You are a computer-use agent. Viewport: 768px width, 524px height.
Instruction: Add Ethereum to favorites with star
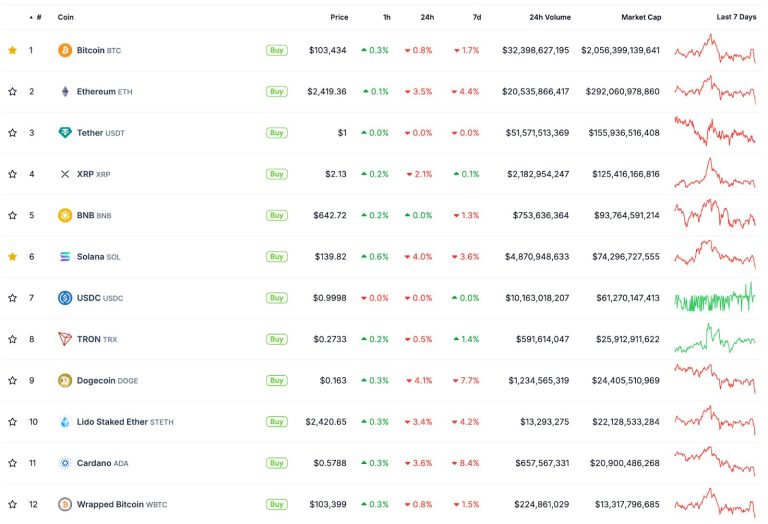tap(13, 92)
